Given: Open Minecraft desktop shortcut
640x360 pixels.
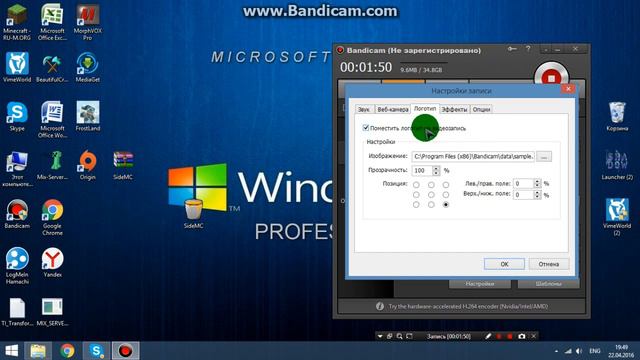Looking at the screenshot, I should (x=17, y=22).
